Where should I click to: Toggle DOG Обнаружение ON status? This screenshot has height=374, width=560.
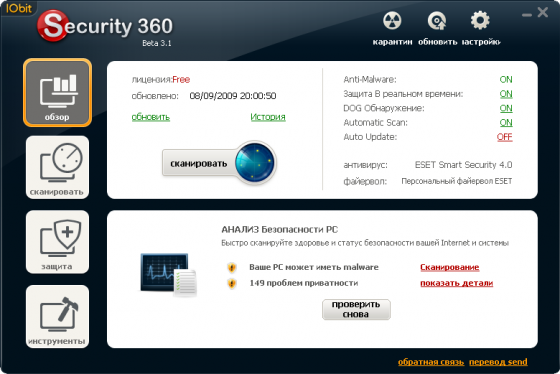tap(506, 108)
